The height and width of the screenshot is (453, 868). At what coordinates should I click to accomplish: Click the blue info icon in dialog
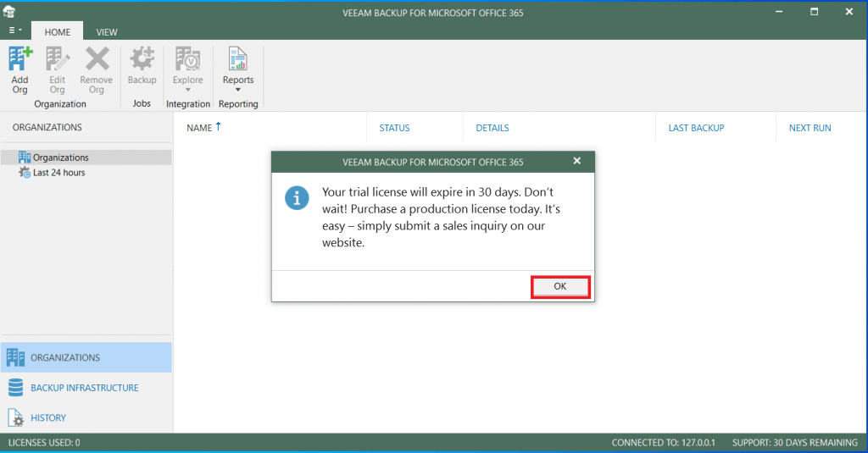tap(297, 197)
